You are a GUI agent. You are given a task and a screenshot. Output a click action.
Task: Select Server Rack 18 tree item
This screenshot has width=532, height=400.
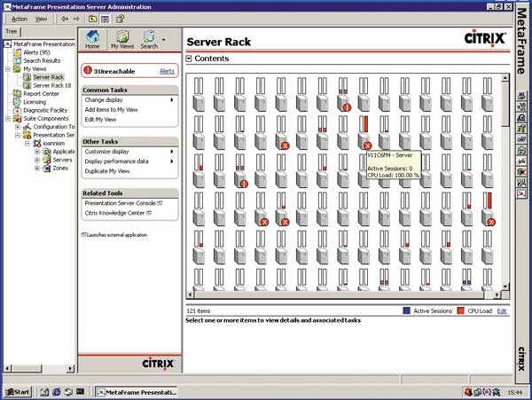coord(52,85)
